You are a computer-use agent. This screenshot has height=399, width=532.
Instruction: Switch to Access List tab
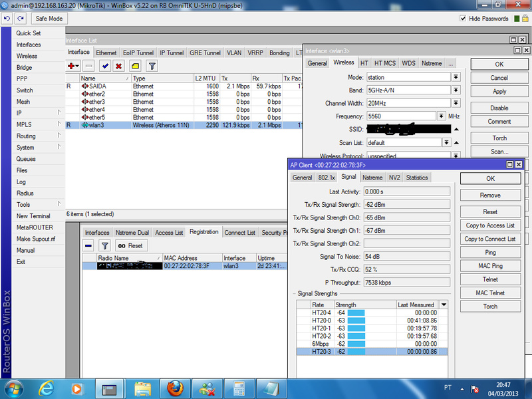(169, 232)
